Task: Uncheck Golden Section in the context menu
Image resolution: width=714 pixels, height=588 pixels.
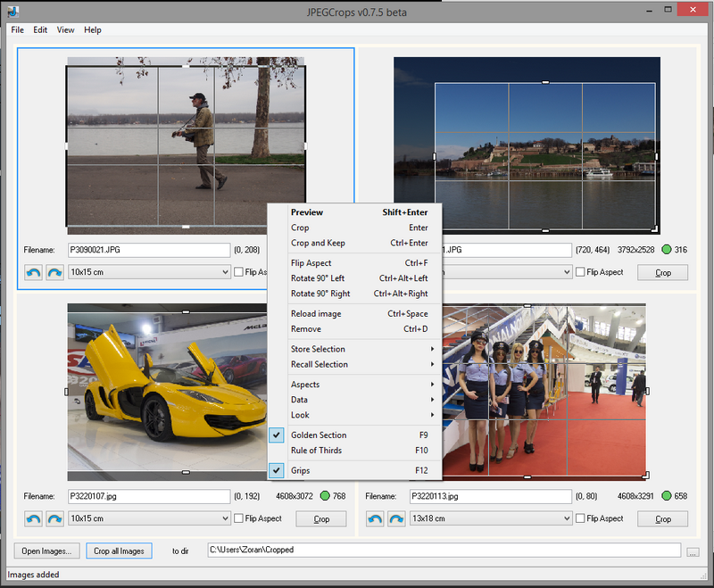Action: coord(355,435)
